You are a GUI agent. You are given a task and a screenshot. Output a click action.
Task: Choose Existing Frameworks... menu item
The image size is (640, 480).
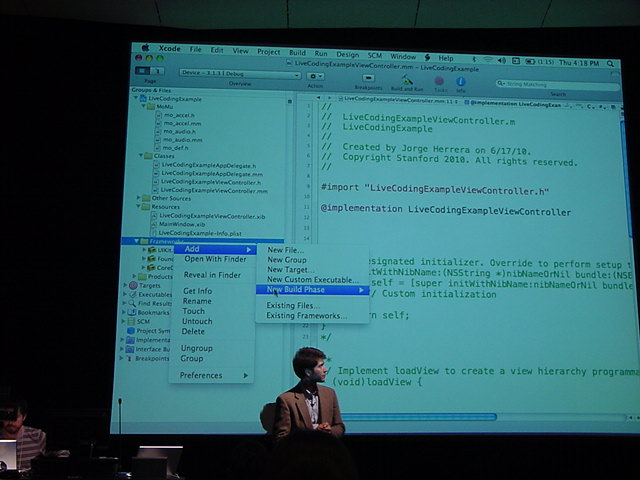tap(307, 316)
